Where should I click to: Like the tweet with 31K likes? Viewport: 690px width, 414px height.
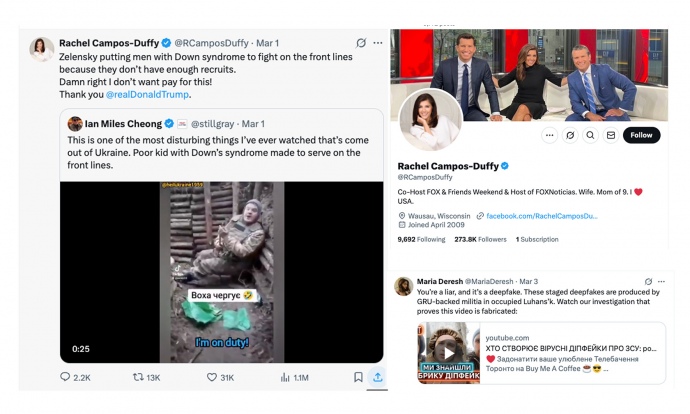[x=213, y=377]
